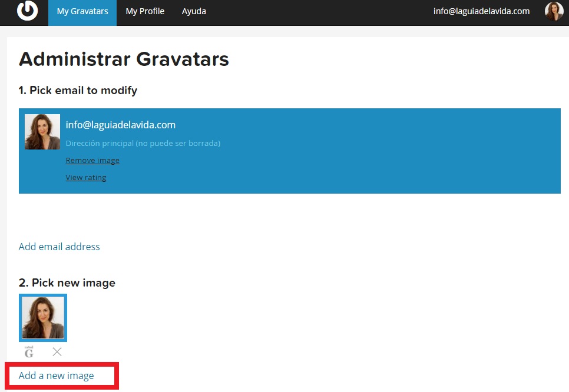Click the empty right side of the blue email row
Screen dimensions: 569x392
pyautogui.click(x=412, y=151)
